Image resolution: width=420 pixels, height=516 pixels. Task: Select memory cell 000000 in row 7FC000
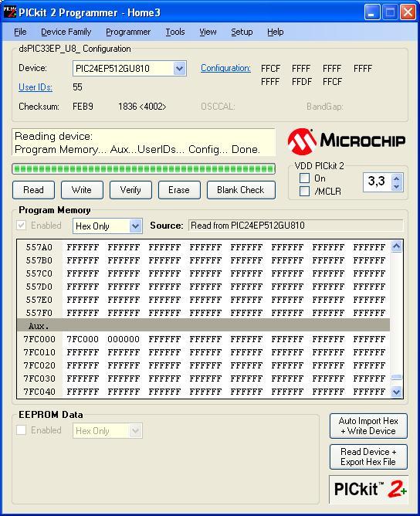pyautogui.click(x=124, y=339)
